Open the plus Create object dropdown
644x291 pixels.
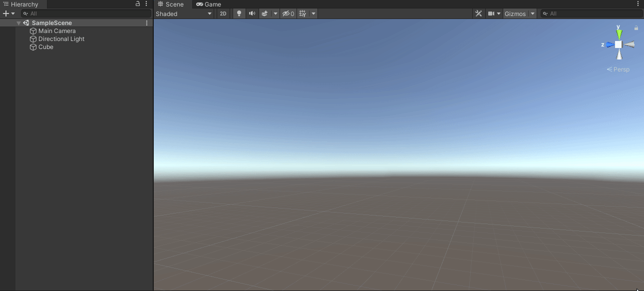click(x=9, y=13)
